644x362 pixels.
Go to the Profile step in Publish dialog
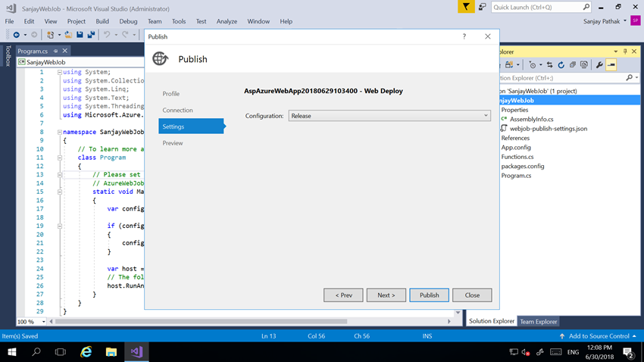171,94
